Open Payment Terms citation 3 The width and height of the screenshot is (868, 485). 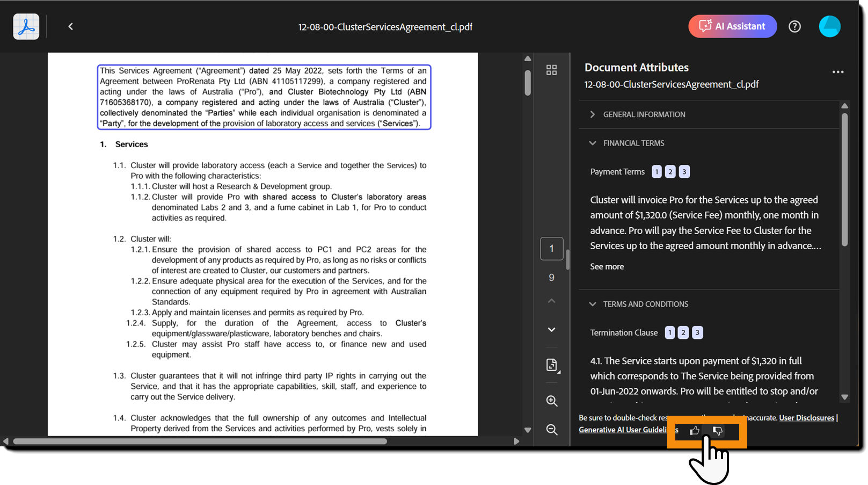[x=684, y=172]
